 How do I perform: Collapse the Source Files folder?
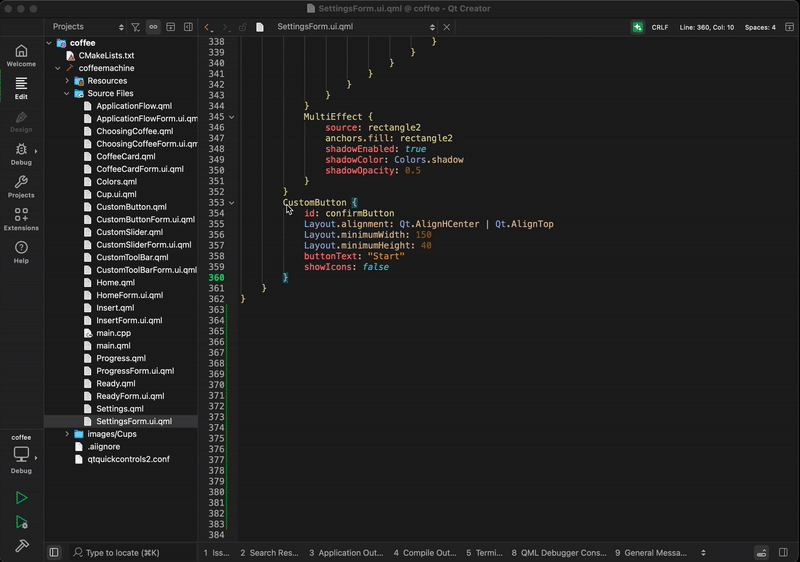click(67, 93)
